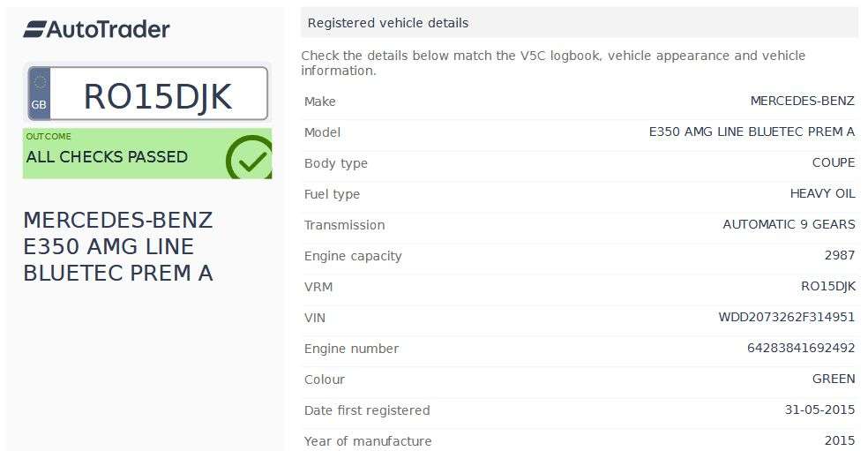Click the Colour value GREEN

(x=834, y=380)
